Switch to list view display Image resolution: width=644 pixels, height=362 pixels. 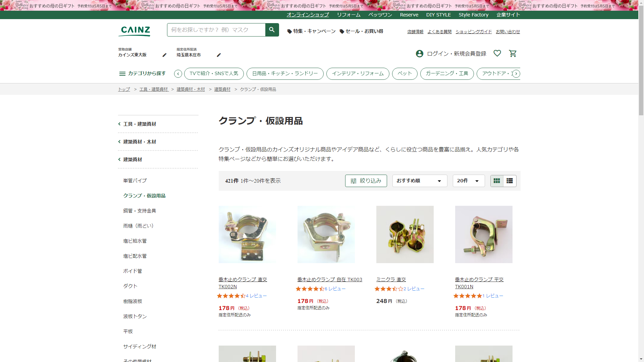point(509,181)
